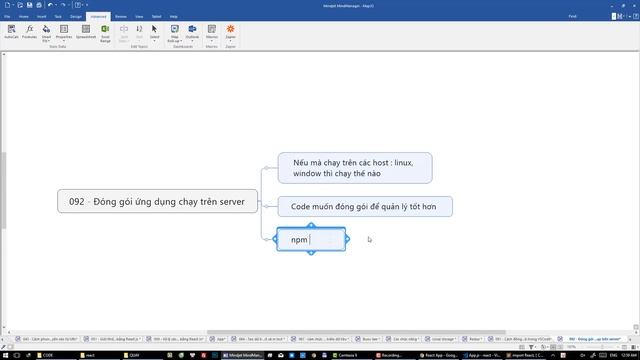Image resolution: width=640 pixels, height=360 pixels.
Task: Print the map from quick access toolbar
Action: pos(39,5)
